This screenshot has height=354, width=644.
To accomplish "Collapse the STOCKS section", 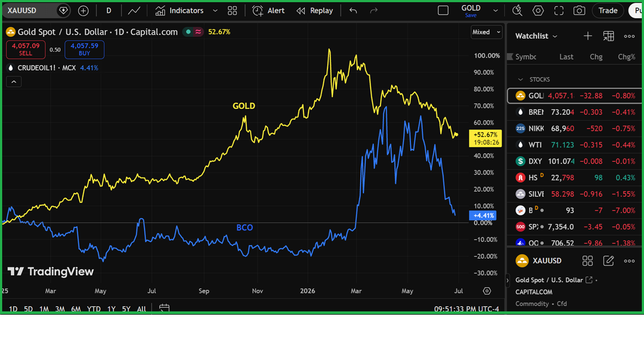I will [520, 79].
